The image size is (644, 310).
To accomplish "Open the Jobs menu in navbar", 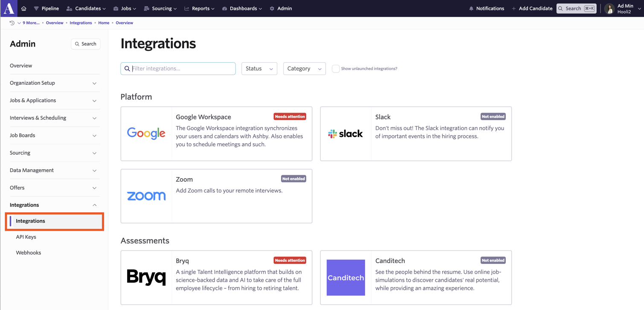I will [x=125, y=9].
